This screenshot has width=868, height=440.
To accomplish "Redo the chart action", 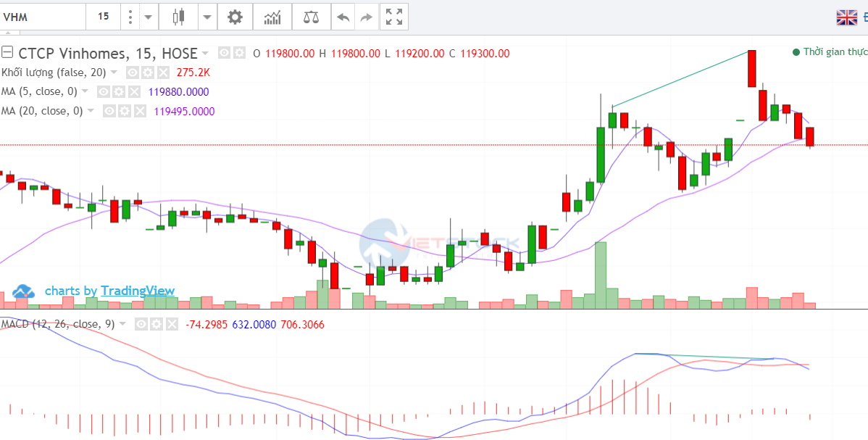I will point(366,17).
